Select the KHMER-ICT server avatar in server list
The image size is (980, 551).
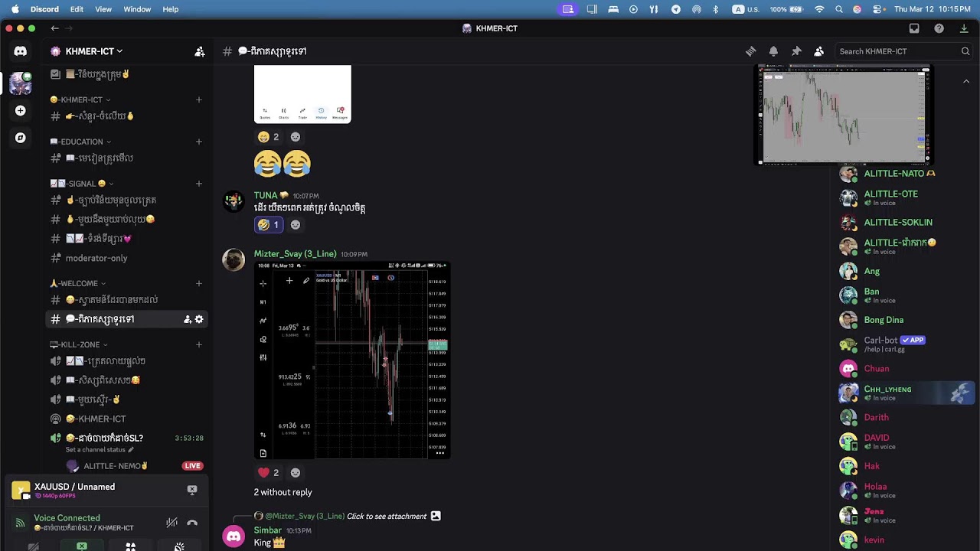click(21, 83)
